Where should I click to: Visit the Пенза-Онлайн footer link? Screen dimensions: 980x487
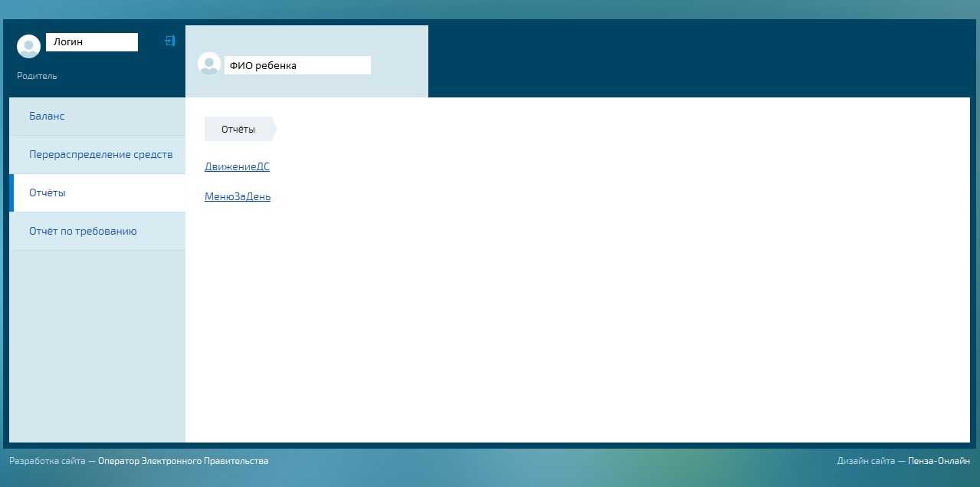pyautogui.click(x=939, y=461)
